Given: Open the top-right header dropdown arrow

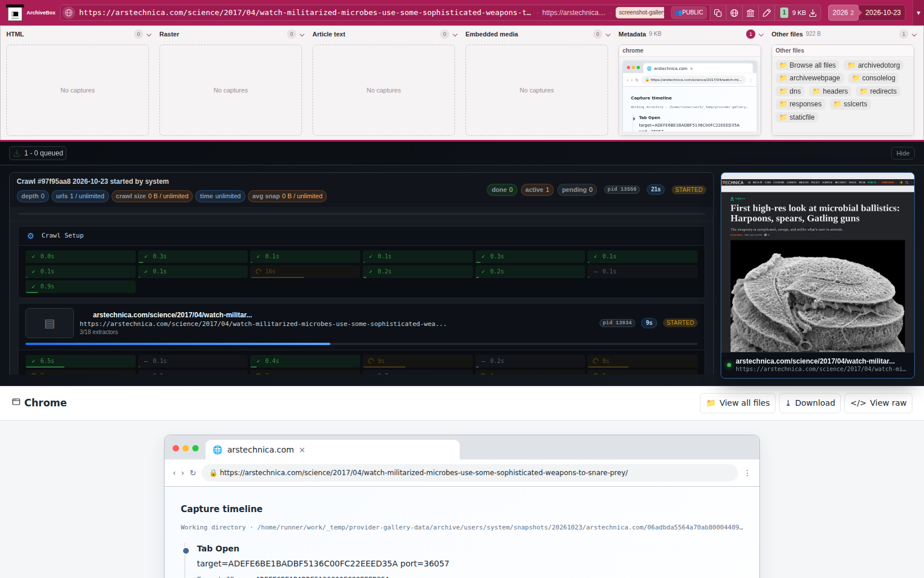Looking at the screenshot, I should pos(918,13).
